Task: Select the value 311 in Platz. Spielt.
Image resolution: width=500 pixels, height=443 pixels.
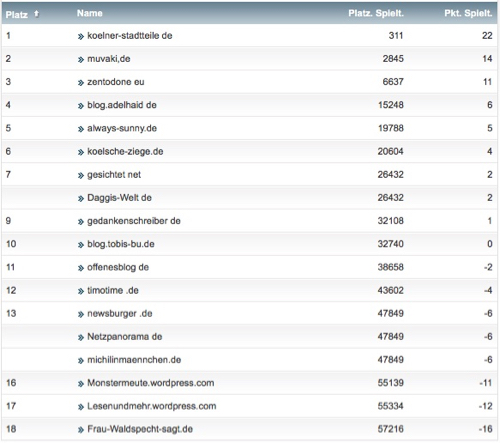Action: pos(396,36)
